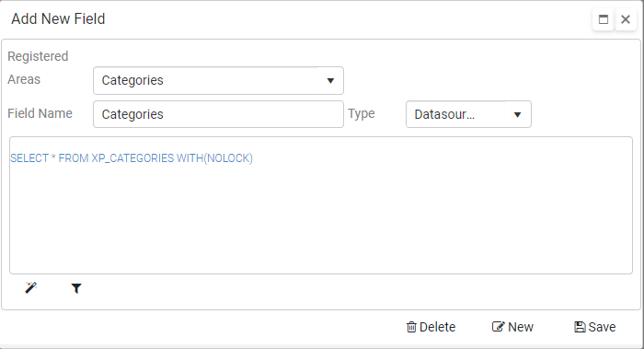Open the filter funnel icon
644x349 pixels.
point(76,288)
